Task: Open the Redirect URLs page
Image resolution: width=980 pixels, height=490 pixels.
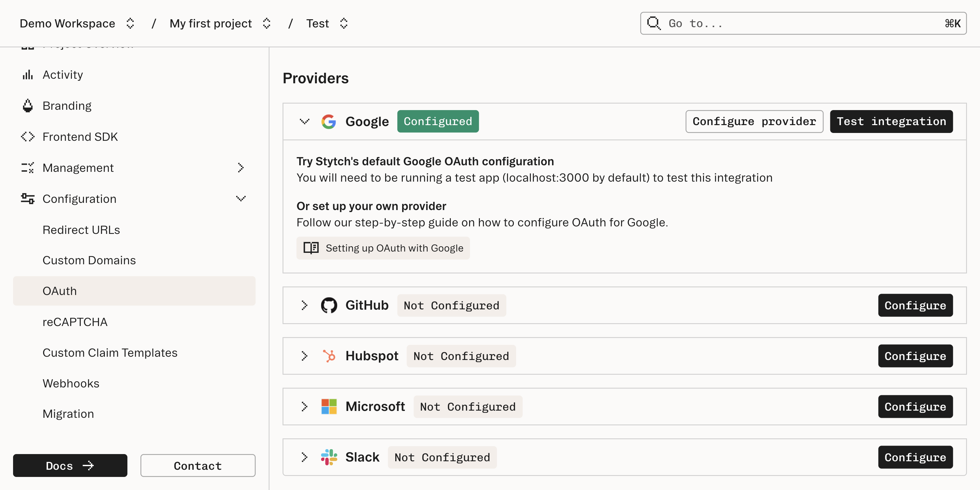Action: [81, 230]
